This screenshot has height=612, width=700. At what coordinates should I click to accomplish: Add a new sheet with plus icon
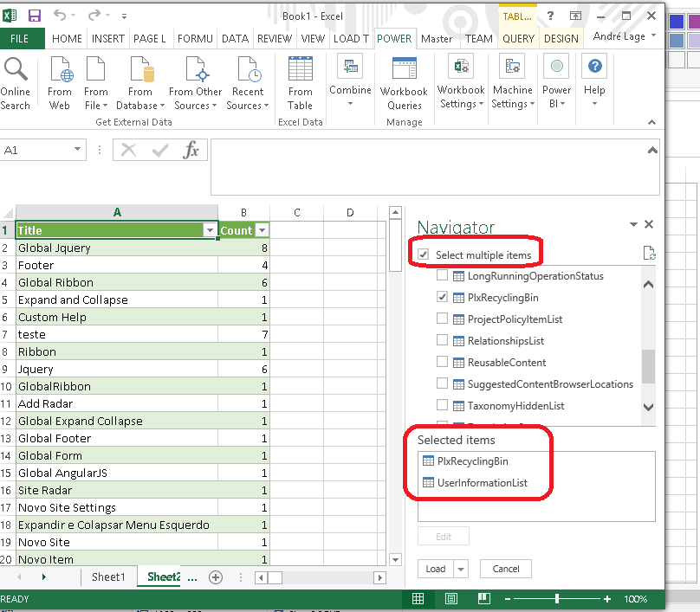click(x=216, y=577)
